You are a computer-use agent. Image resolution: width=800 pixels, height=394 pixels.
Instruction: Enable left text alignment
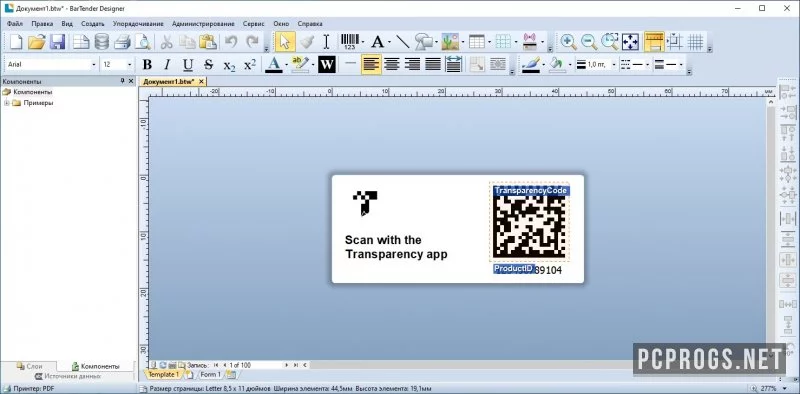point(371,65)
